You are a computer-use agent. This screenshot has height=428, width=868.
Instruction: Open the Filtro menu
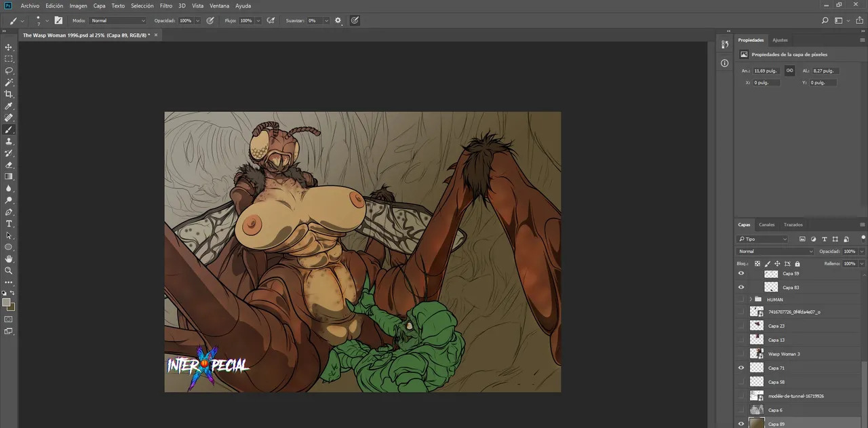point(165,5)
